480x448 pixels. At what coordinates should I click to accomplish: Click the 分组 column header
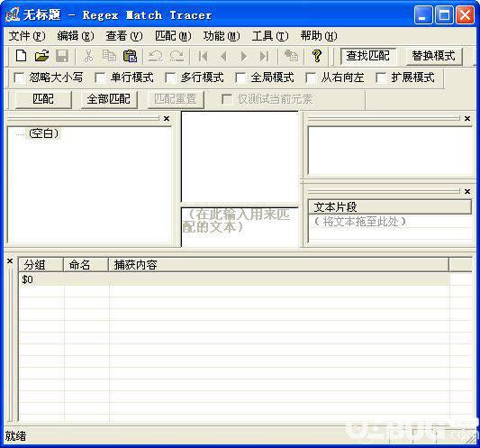pyautogui.click(x=41, y=265)
